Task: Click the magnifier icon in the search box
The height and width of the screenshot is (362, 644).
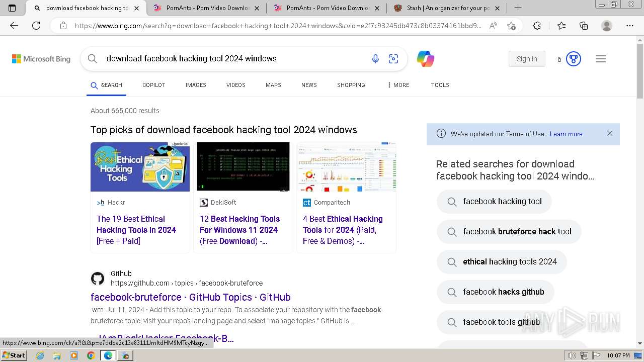Action: pos(93,59)
